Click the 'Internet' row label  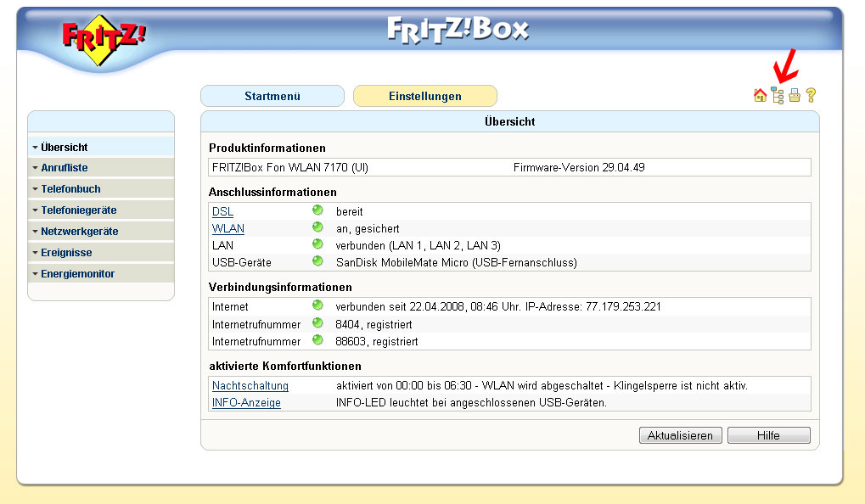pos(230,306)
